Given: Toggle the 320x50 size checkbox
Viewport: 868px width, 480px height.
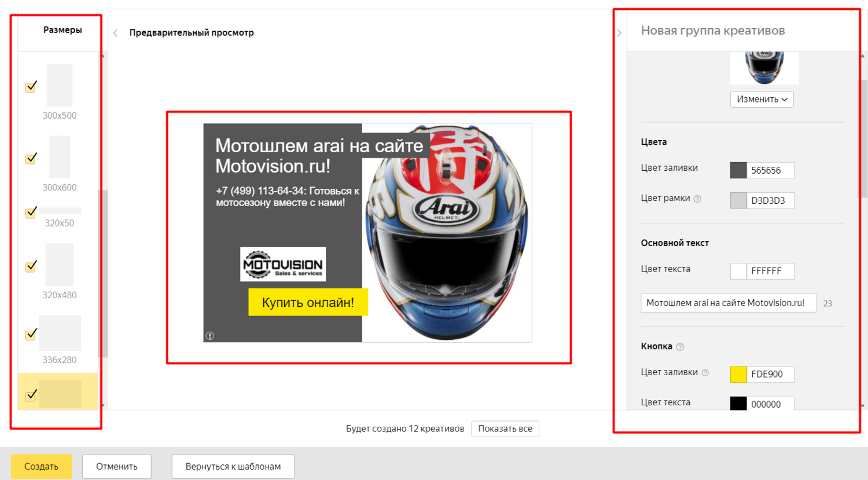Looking at the screenshot, I should pos(31,212).
